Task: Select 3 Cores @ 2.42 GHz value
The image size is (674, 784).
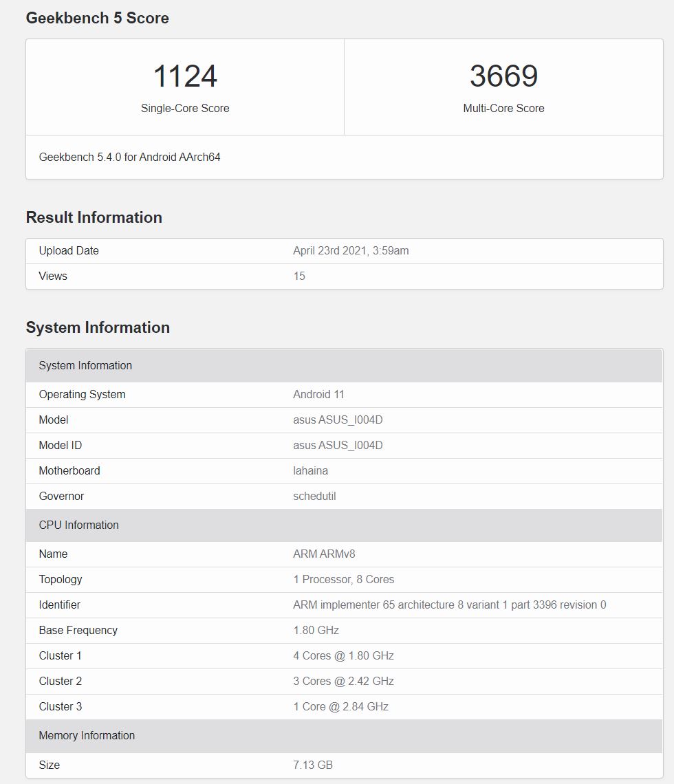Action: pos(343,682)
